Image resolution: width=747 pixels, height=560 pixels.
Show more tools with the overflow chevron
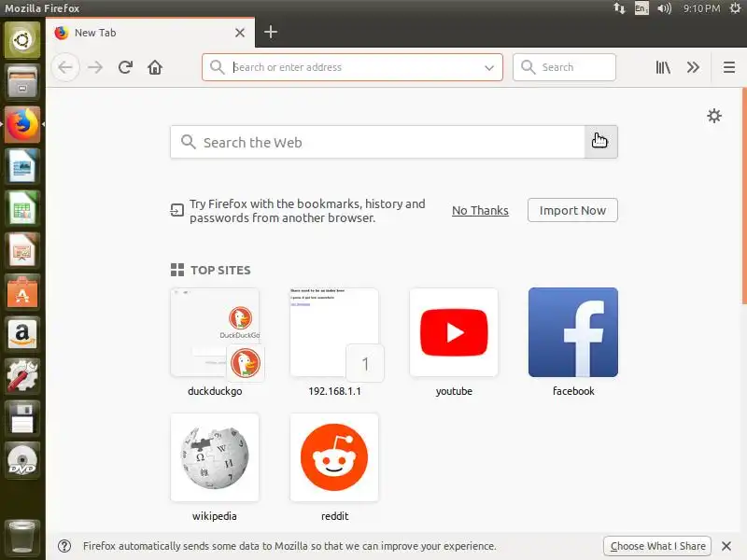click(693, 67)
